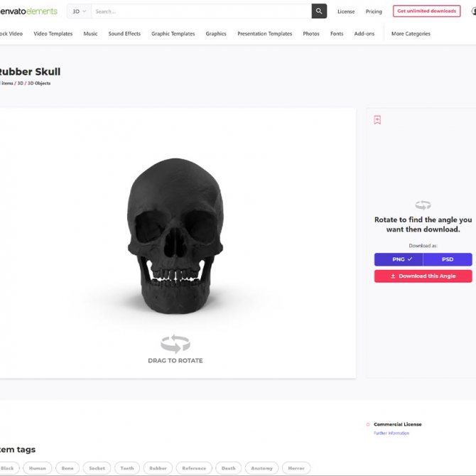Click the rotate icon in the download panel

(423, 205)
